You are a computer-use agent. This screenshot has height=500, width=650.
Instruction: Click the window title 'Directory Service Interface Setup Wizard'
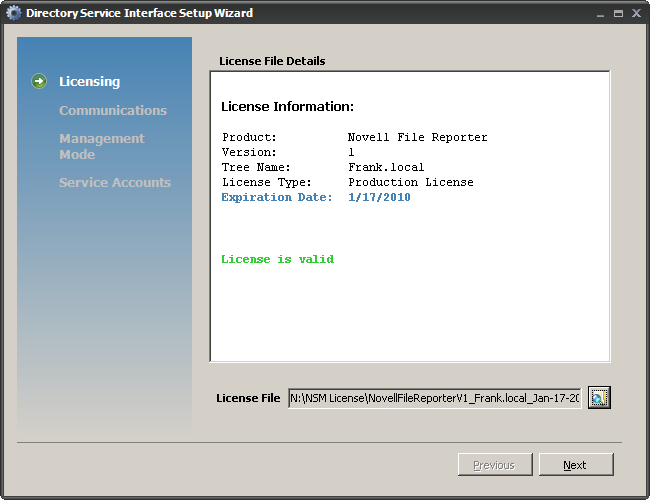[139, 13]
